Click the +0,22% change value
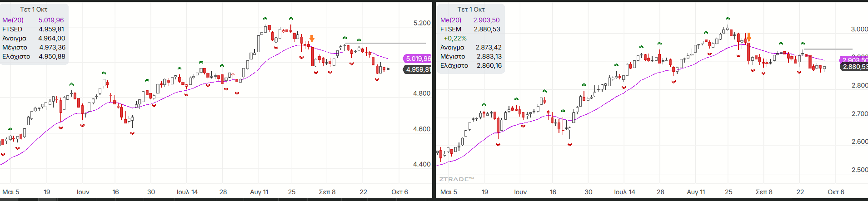 pyautogui.click(x=455, y=38)
